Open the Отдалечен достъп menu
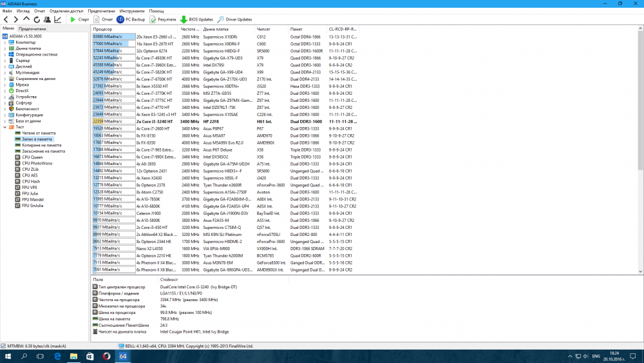Viewport: 644px width, 363px height. coord(66,11)
